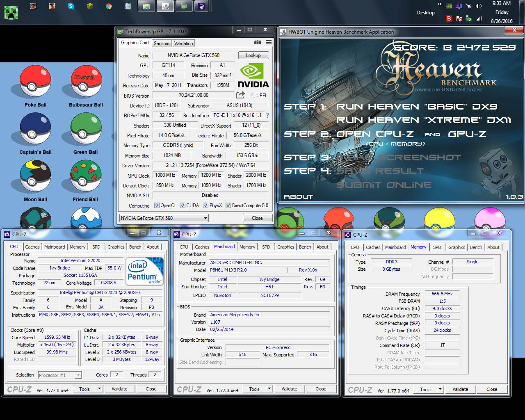
Task: Click Bus Interface question mark icon
Action: point(267,116)
